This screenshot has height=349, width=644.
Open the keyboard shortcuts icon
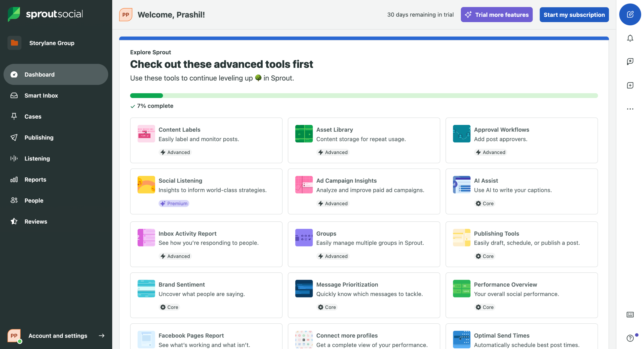pyautogui.click(x=630, y=315)
